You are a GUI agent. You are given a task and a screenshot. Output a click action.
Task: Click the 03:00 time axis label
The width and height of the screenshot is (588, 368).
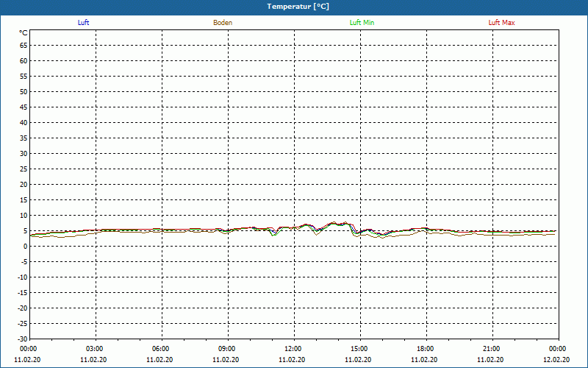pyautogui.click(x=95, y=349)
